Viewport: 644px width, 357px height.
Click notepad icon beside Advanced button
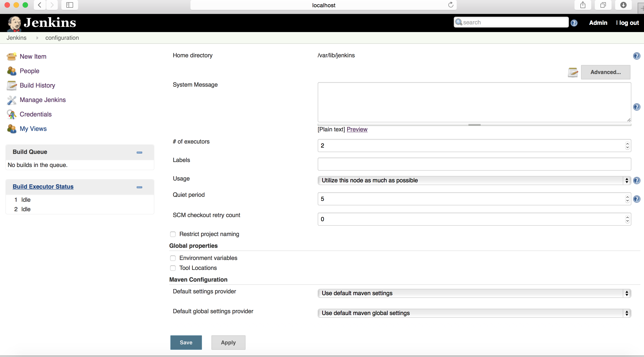[x=573, y=72]
